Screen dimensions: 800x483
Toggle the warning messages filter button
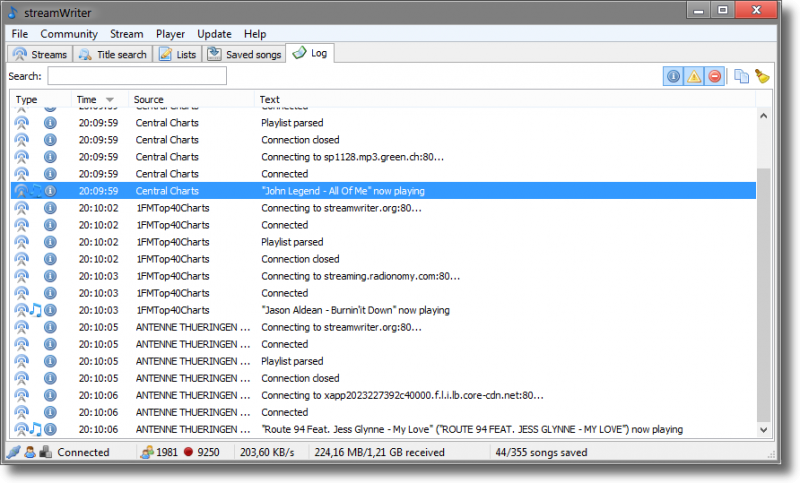click(x=694, y=77)
